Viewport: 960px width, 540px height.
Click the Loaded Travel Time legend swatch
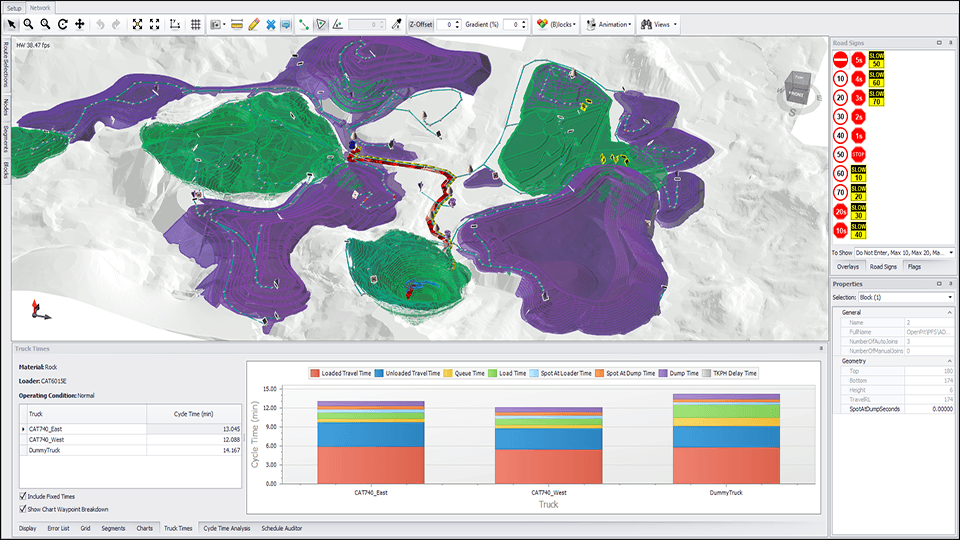tap(314, 373)
